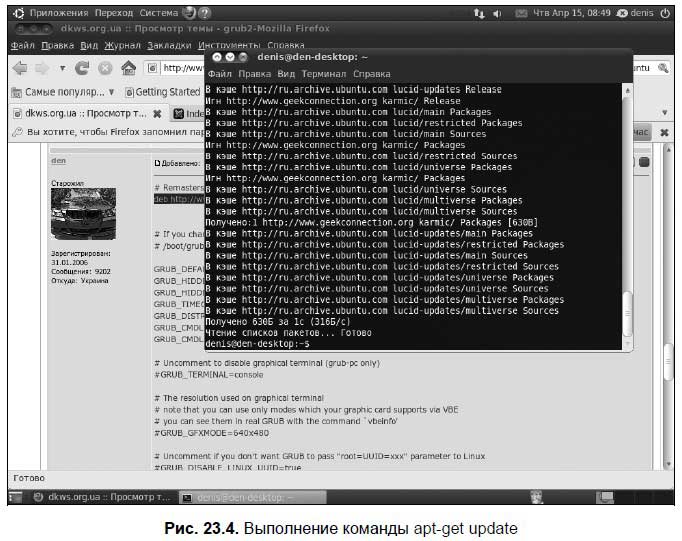Open the history dropdown arrow next to forward
The width and height of the screenshot is (682, 541).
[63, 68]
